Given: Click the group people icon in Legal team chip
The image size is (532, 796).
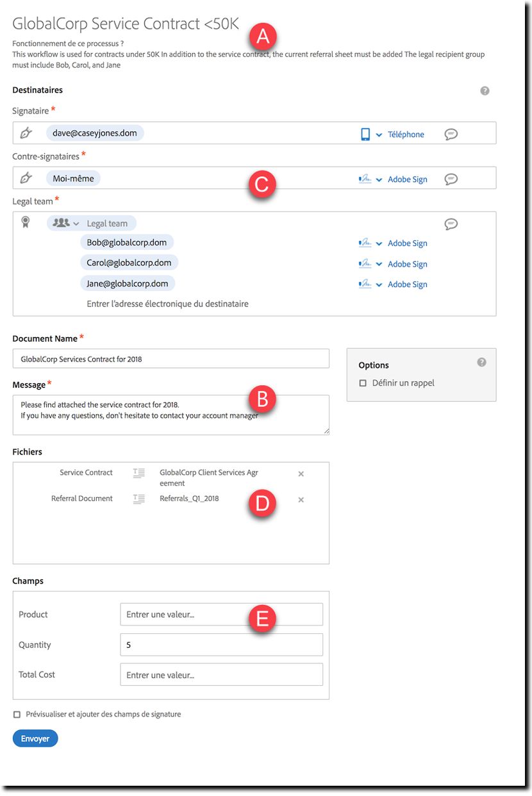Looking at the screenshot, I should click(x=62, y=222).
